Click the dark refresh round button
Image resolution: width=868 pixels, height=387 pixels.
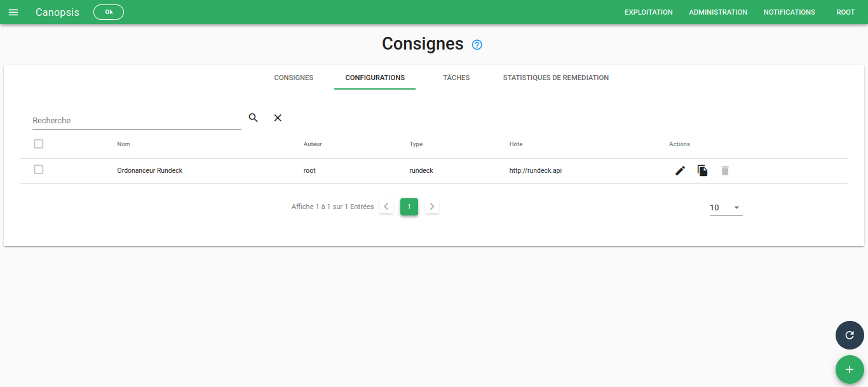tap(850, 335)
